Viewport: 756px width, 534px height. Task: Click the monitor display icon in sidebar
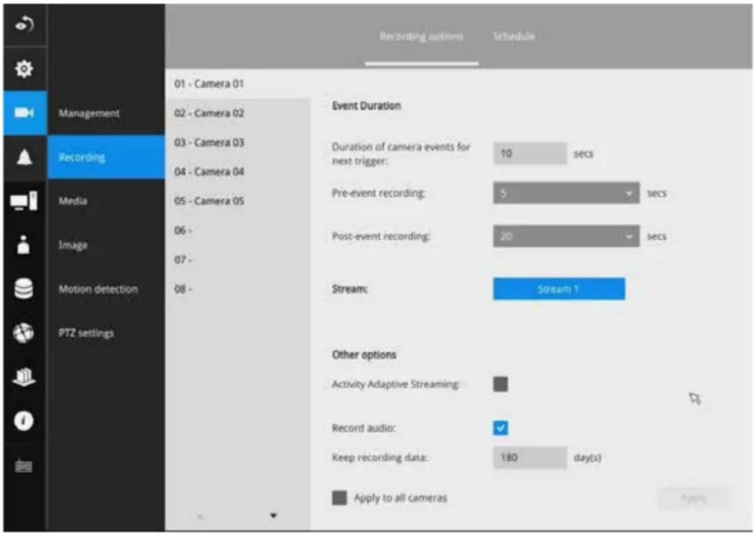click(x=24, y=201)
